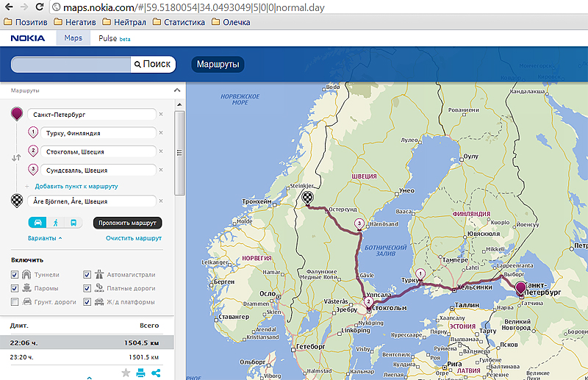The width and height of the screenshot is (588, 380).
Task: Switch to pedestrian walking mode
Action: pyautogui.click(x=55, y=223)
